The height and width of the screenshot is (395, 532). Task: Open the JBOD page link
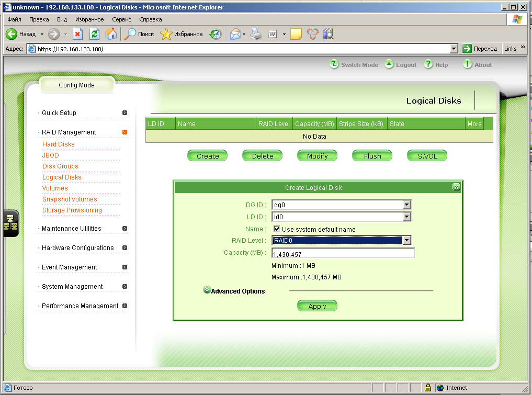click(x=51, y=155)
